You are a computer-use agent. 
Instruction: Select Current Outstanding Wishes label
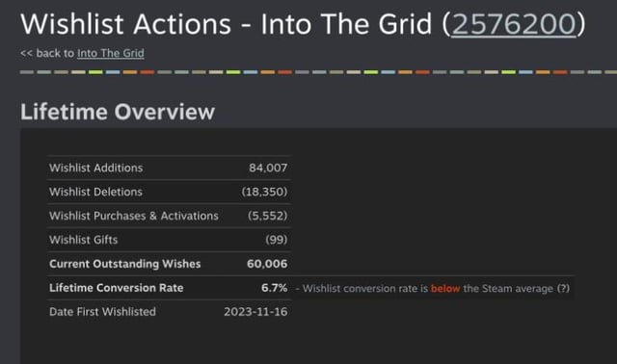tap(124, 264)
